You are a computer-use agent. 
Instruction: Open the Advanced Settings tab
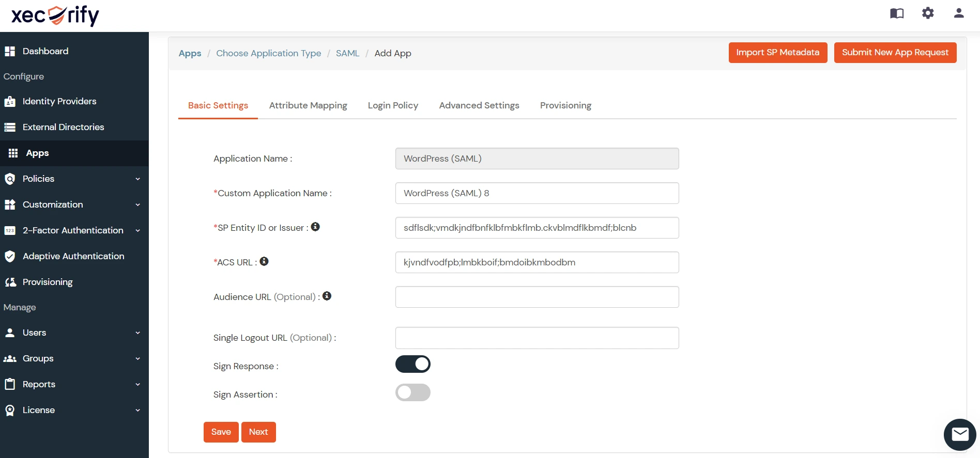[479, 105]
